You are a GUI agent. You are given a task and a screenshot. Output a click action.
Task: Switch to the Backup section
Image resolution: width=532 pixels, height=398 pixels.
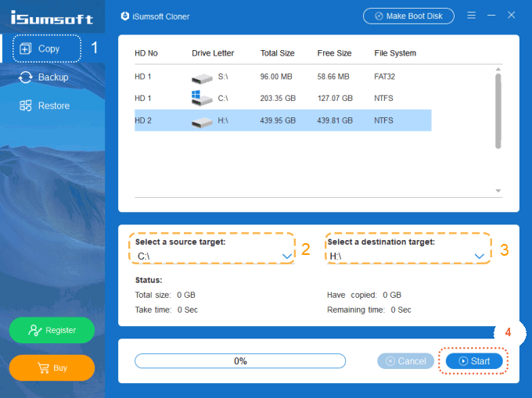tap(44, 77)
